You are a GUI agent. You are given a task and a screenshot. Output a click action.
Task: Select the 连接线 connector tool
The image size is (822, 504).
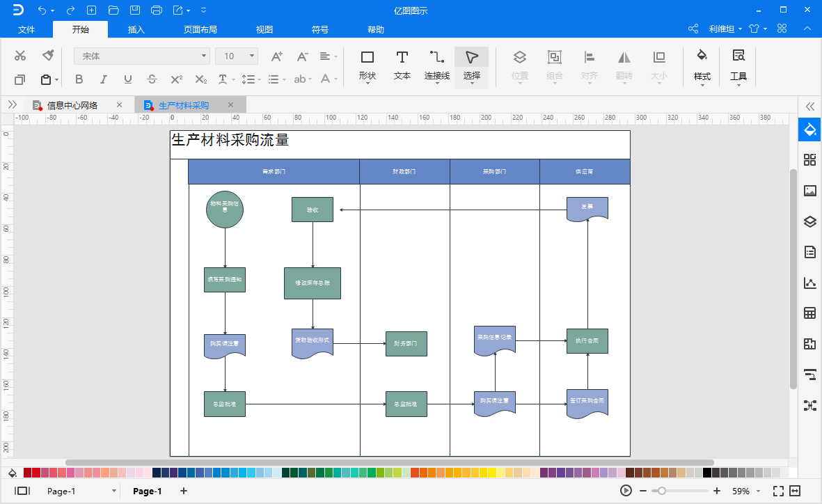(436, 66)
